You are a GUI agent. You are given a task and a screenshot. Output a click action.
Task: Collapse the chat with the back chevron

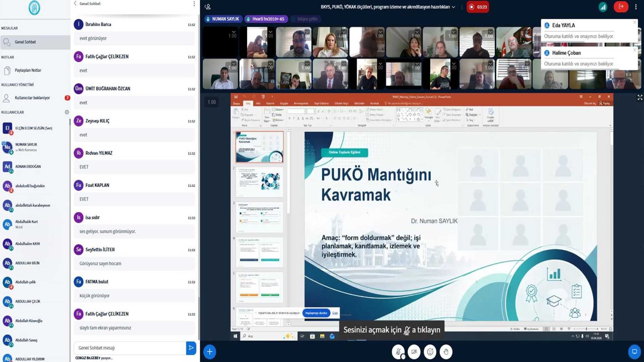tap(75, 3)
